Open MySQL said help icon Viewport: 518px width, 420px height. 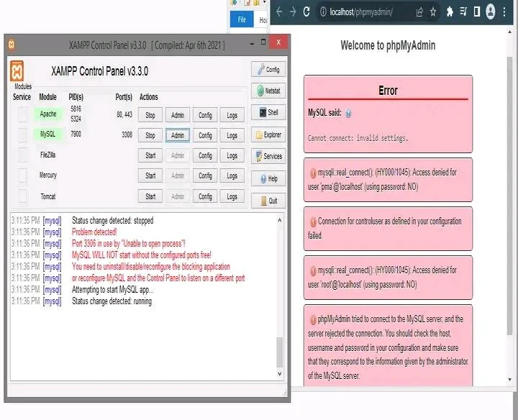coord(348,114)
